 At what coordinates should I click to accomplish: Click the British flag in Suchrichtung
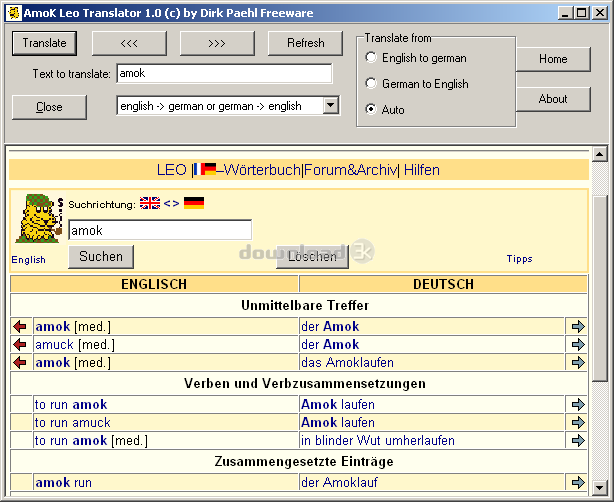150,203
